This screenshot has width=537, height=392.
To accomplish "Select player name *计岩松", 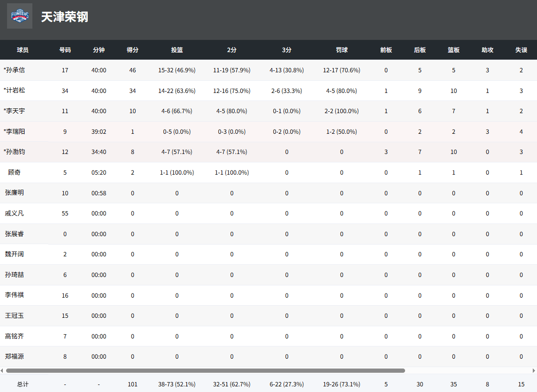I will (x=14, y=91).
